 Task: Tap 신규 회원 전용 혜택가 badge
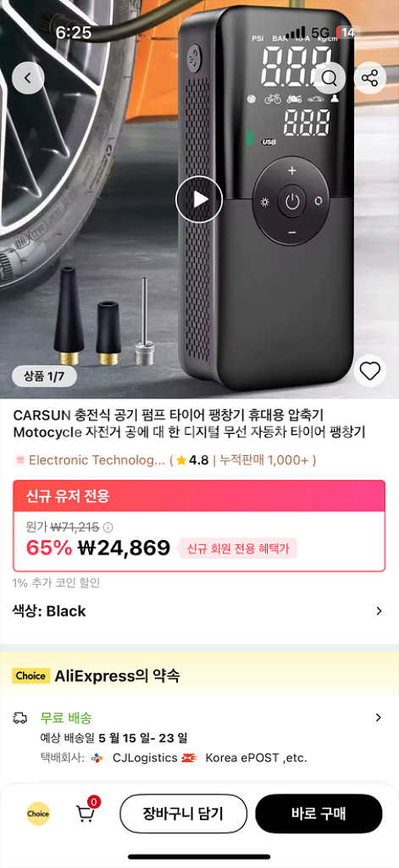tap(237, 548)
